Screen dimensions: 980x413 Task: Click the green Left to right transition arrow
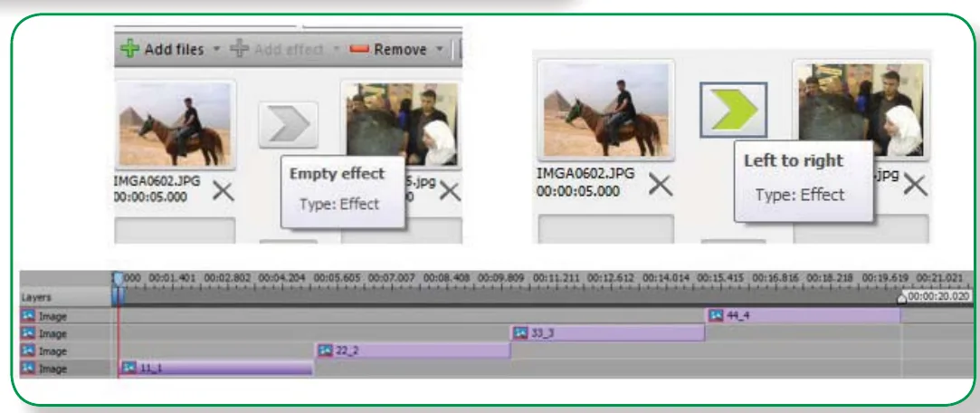(x=734, y=110)
